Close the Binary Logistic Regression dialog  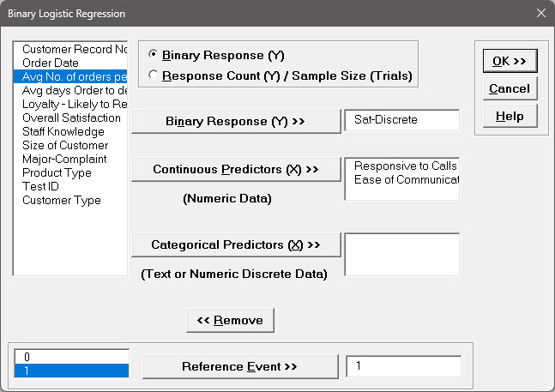point(540,14)
